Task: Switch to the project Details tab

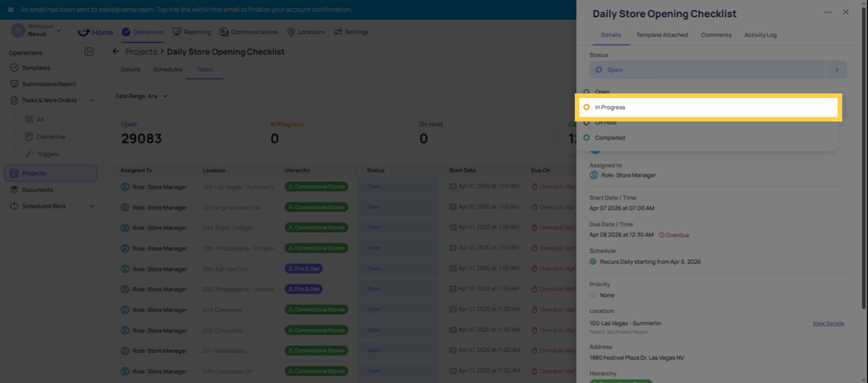Action: (x=131, y=70)
